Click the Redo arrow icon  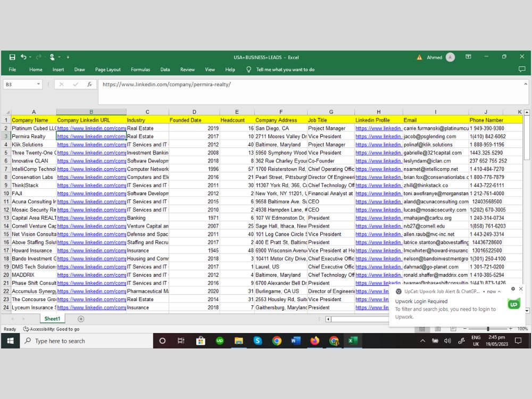pyautogui.click(x=38, y=57)
